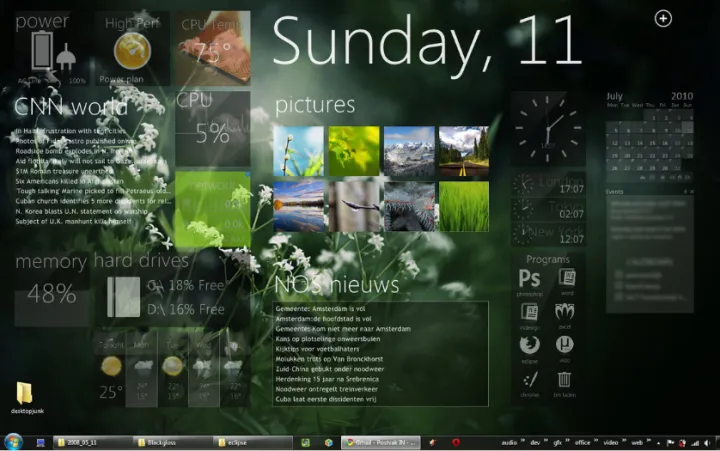The image size is (720, 451).
Task: Launch the uTorrent-style program icon
Action: 566,346
